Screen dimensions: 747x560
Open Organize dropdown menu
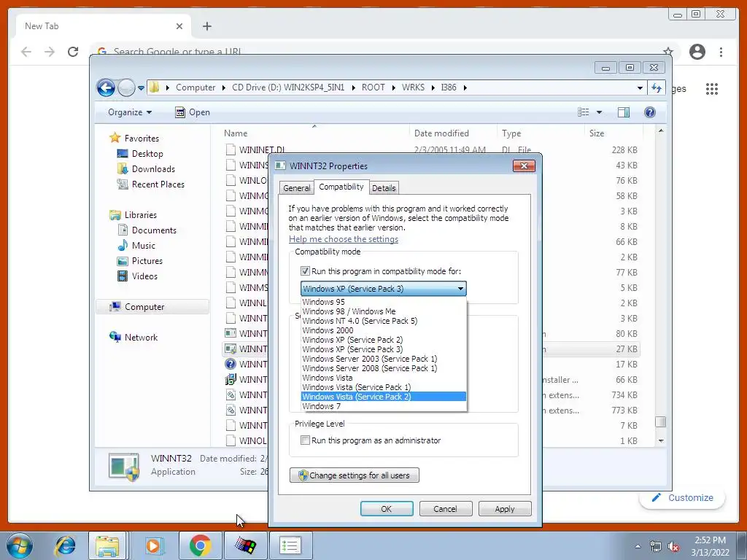point(130,112)
